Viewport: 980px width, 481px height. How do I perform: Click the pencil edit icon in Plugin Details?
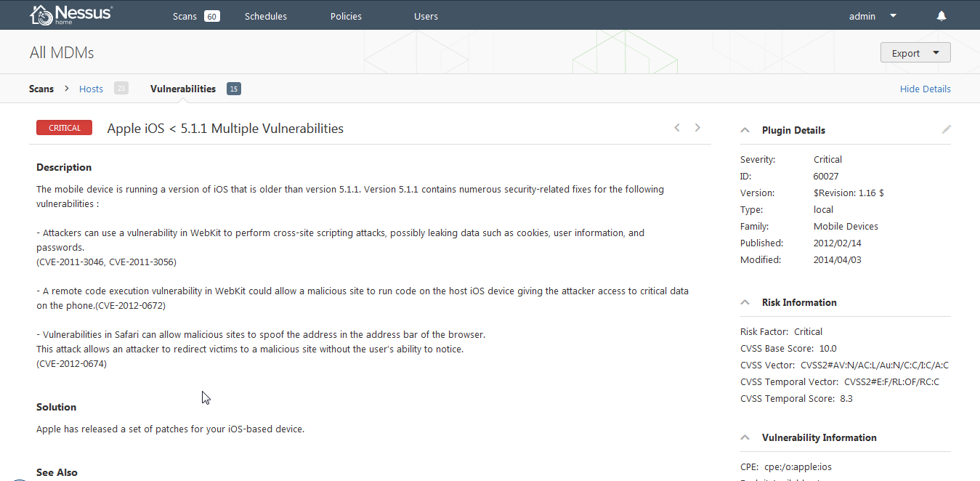946,129
